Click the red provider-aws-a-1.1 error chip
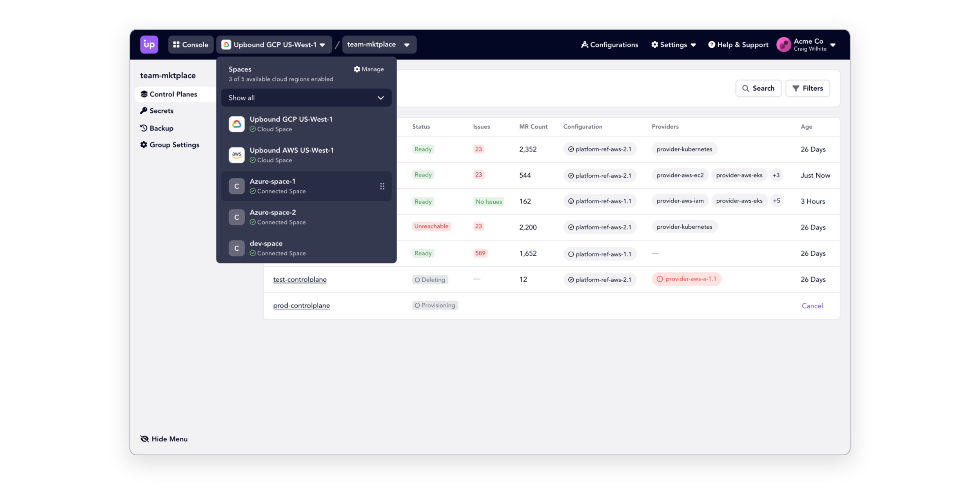The height and width of the screenshot is (490, 980). coord(686,279)
